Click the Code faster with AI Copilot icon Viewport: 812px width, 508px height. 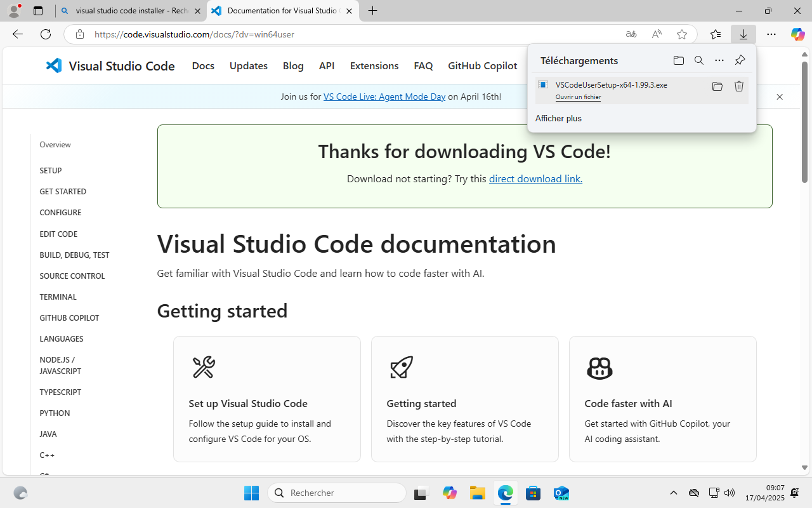click(x=599, y=368)
